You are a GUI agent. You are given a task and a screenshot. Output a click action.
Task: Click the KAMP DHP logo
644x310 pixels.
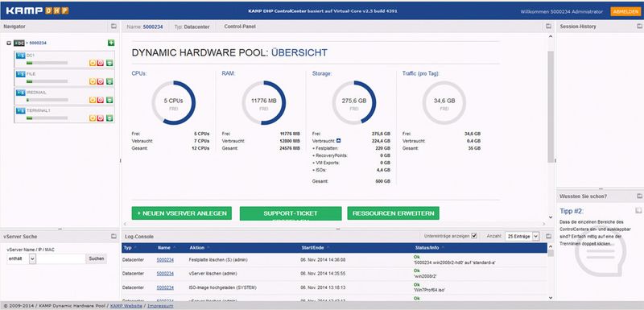coord(37,11)
